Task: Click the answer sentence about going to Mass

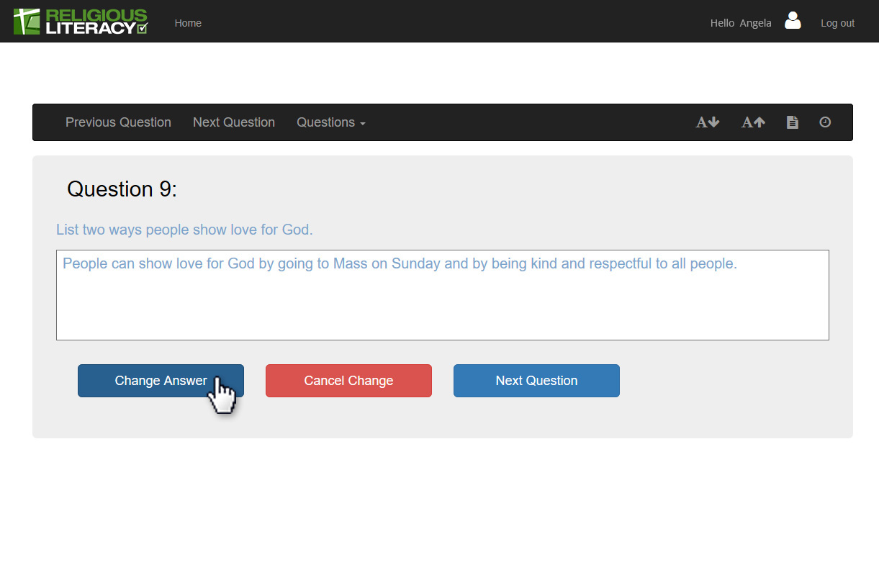Action: 400,263
